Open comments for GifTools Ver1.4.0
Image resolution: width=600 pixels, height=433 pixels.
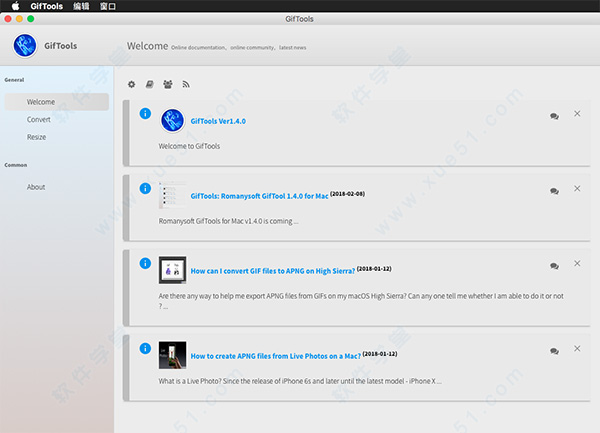[x=554, y=116]
